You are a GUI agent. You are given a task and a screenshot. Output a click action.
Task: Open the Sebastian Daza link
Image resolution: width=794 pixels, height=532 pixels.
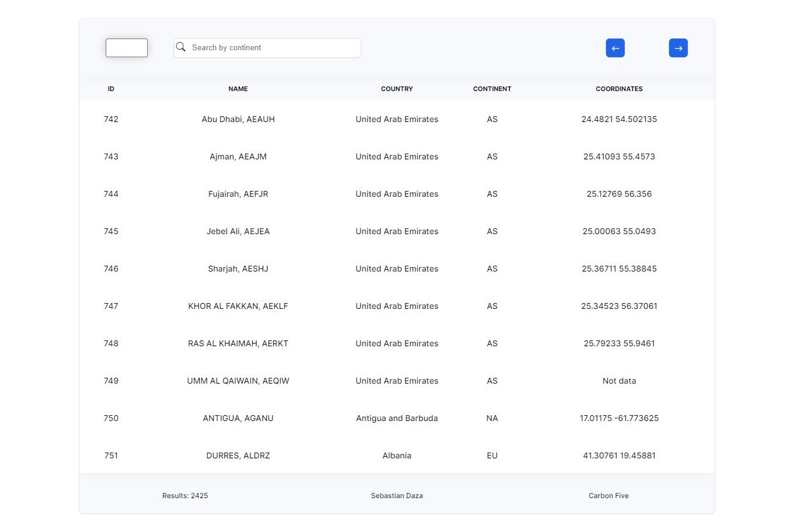click(x=396, y=495)
